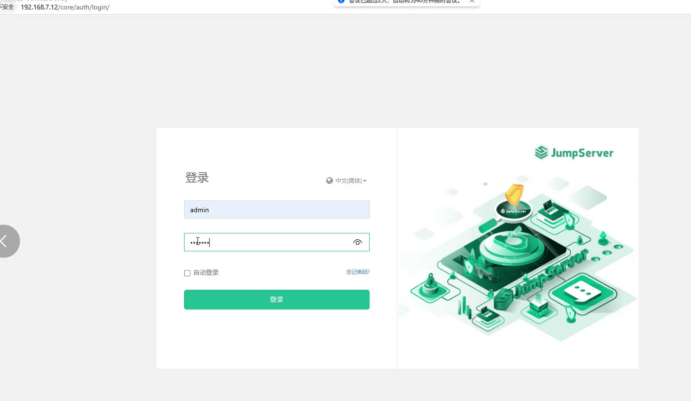Submit with the green 登录 button
Screen dimensions: 691x402
tap(277, 299)
